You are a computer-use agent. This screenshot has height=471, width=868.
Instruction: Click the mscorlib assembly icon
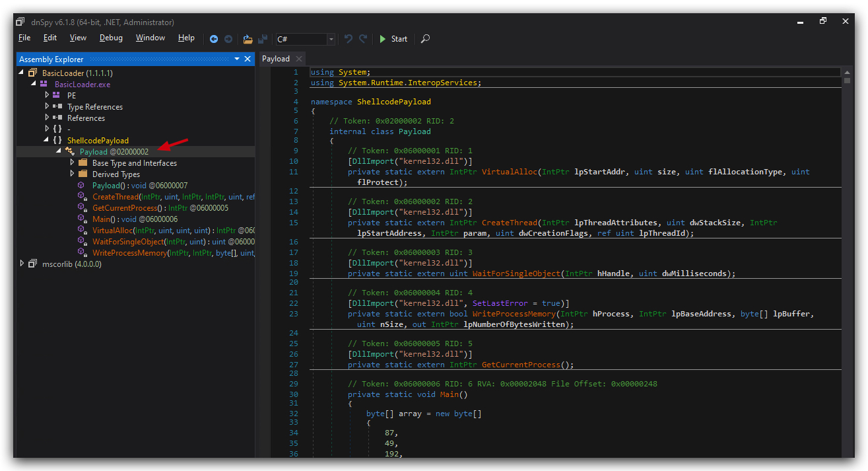[x=33, y=264]
